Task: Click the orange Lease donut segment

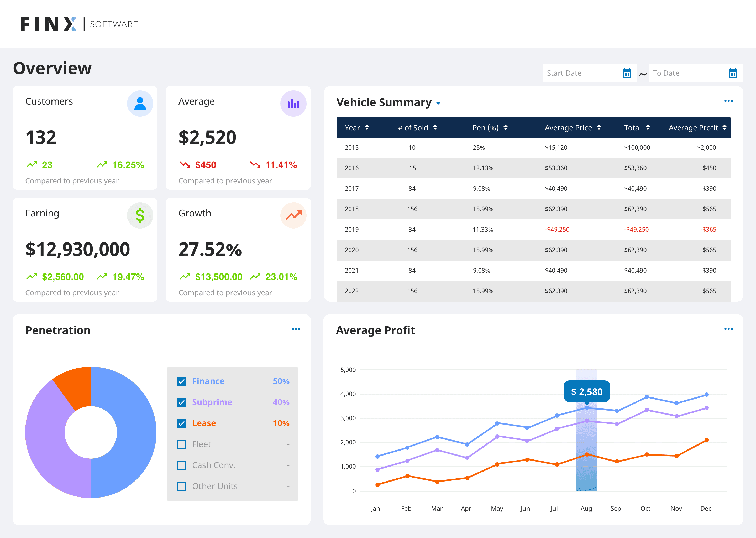Action: [76, 386]
